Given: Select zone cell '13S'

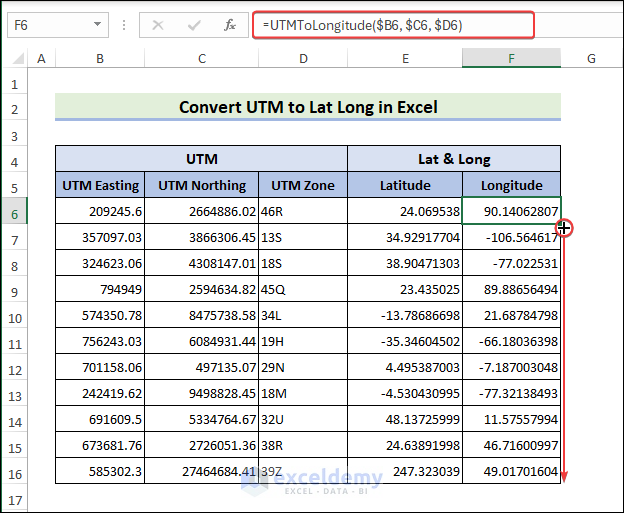Looking at the screenshot, I should tap(303, 237).
